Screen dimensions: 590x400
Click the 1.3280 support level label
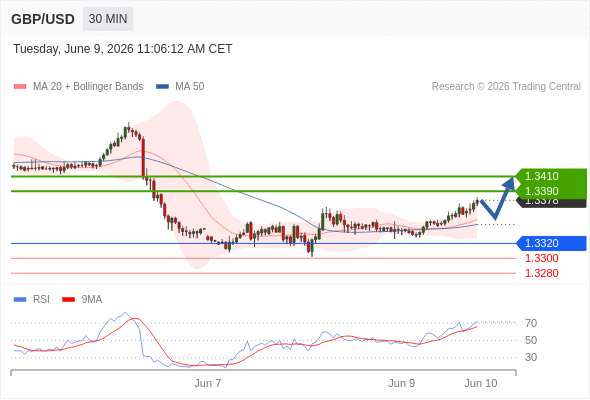coord(541,274)
